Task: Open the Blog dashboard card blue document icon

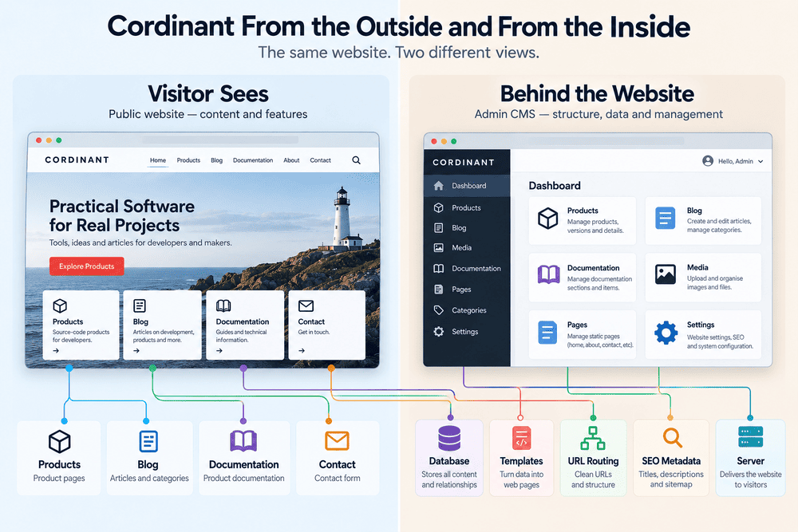Action: 666,219
